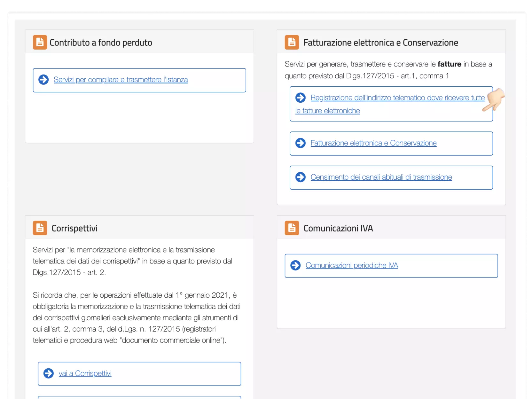Click bold word fatture in description
532x399 pixels.
(449, 64)
